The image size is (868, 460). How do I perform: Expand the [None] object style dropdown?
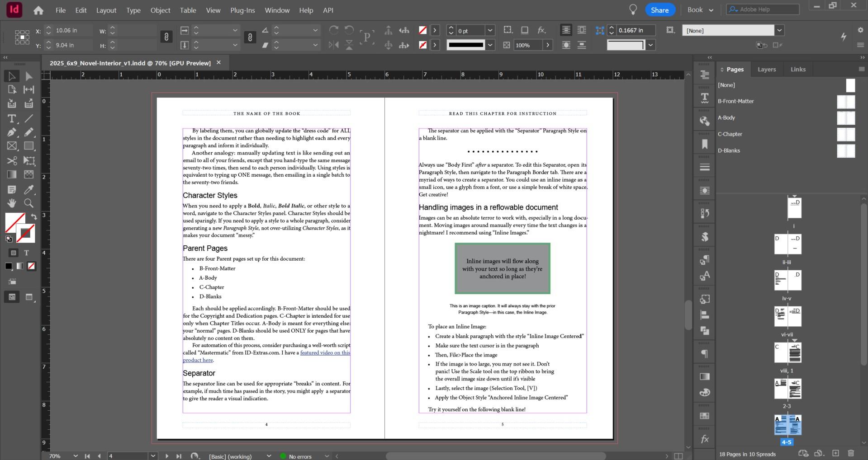[779, 31]
